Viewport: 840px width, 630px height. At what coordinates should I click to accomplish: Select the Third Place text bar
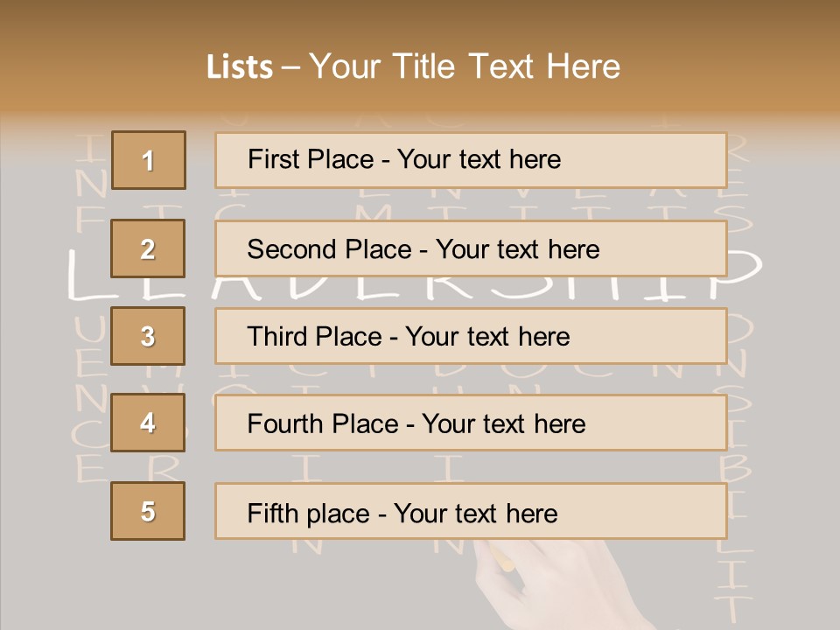coord(471,336)
